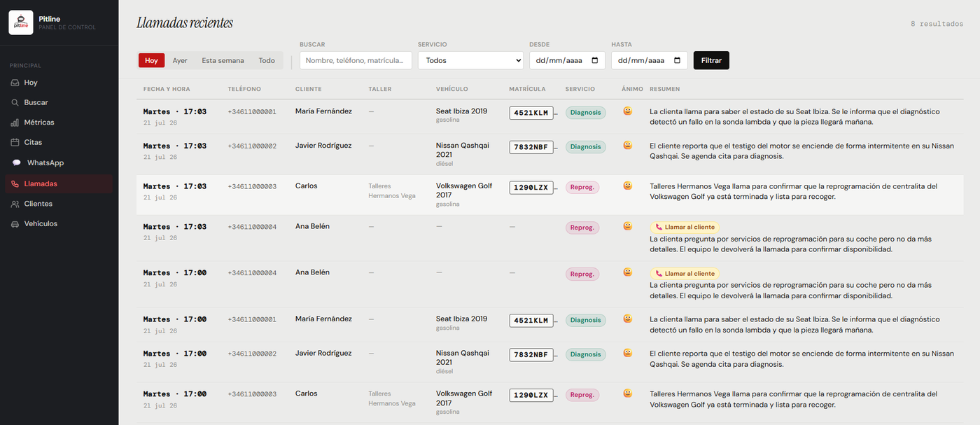Click the Citas calendar icon

(x=15, y=142)
